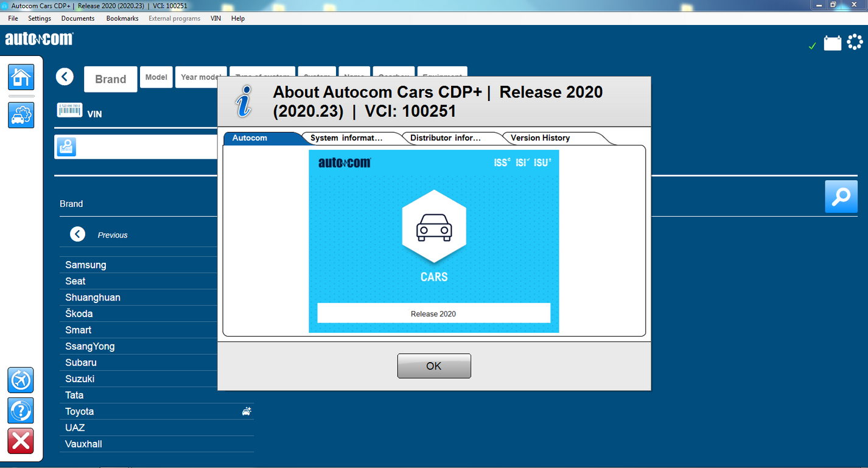Open the Settings menu

coord(39,18)
